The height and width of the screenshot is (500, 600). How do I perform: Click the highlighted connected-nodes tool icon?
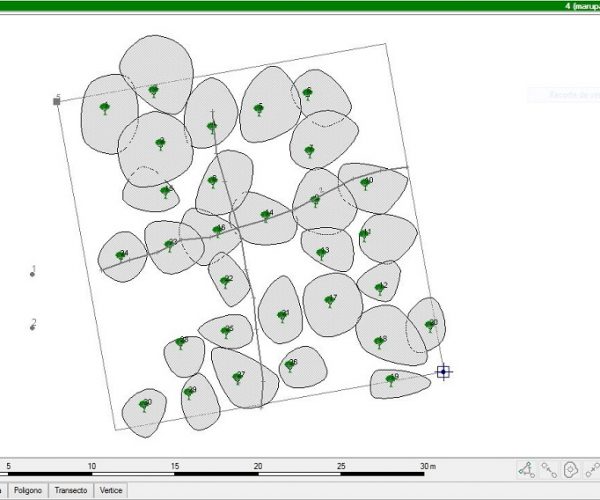pos(526,468)
